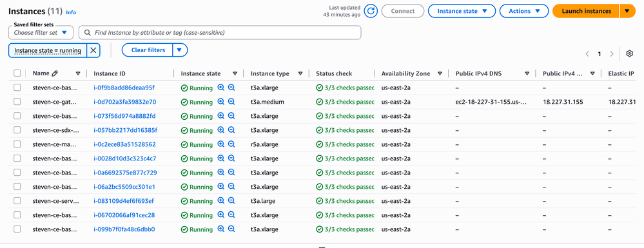
Task: Zoom out icon for instance i-099b7f0fa48c6dbb0
Action: (x=231, y=229)
